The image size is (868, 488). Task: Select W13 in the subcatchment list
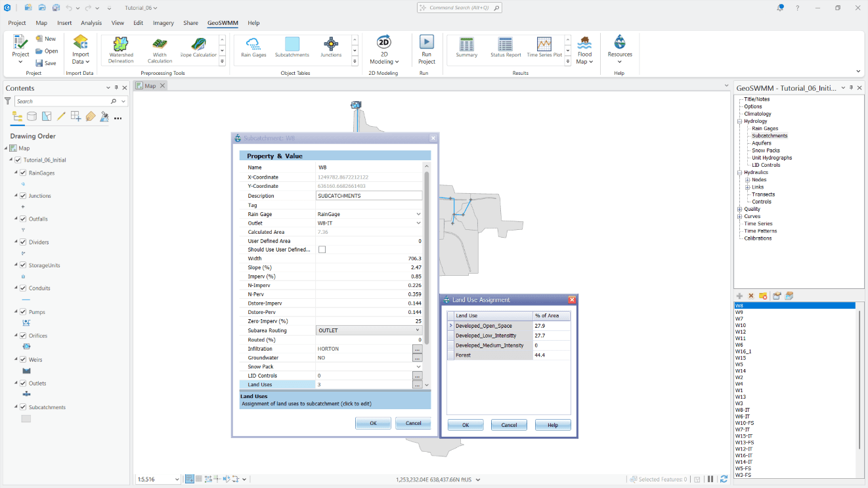[x=741, y=396]
